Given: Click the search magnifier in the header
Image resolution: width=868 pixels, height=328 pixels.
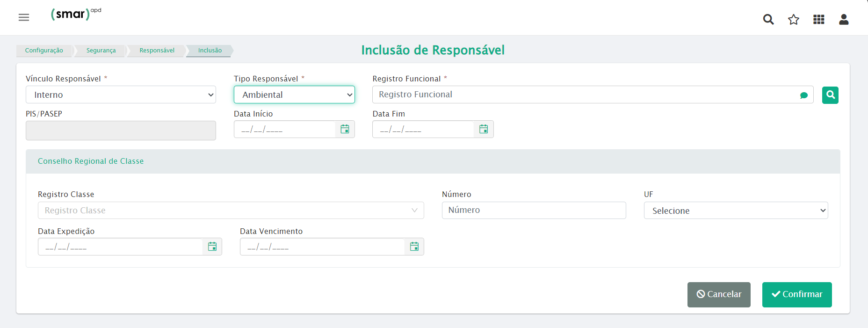Looking at the screenshot, I should 768,19.
